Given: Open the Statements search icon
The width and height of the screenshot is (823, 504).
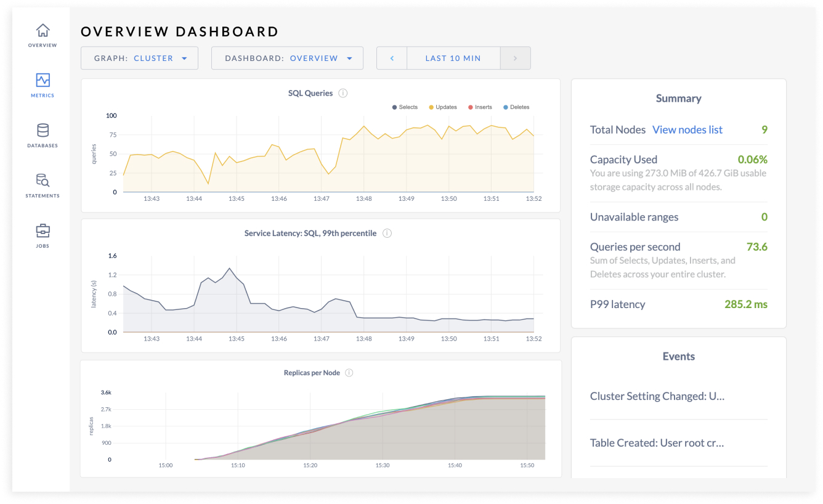Looking at the screenshot, I should [x=43, y=181].
